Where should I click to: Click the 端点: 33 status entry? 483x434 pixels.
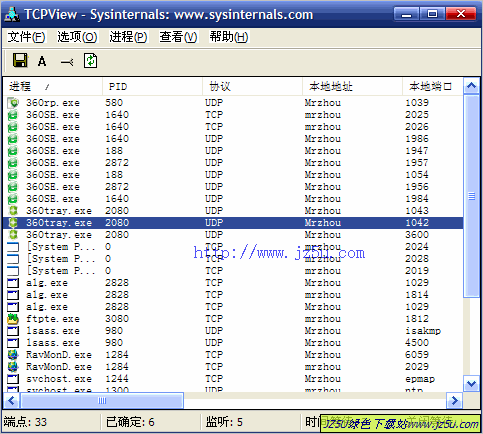(x=25, y=422)
